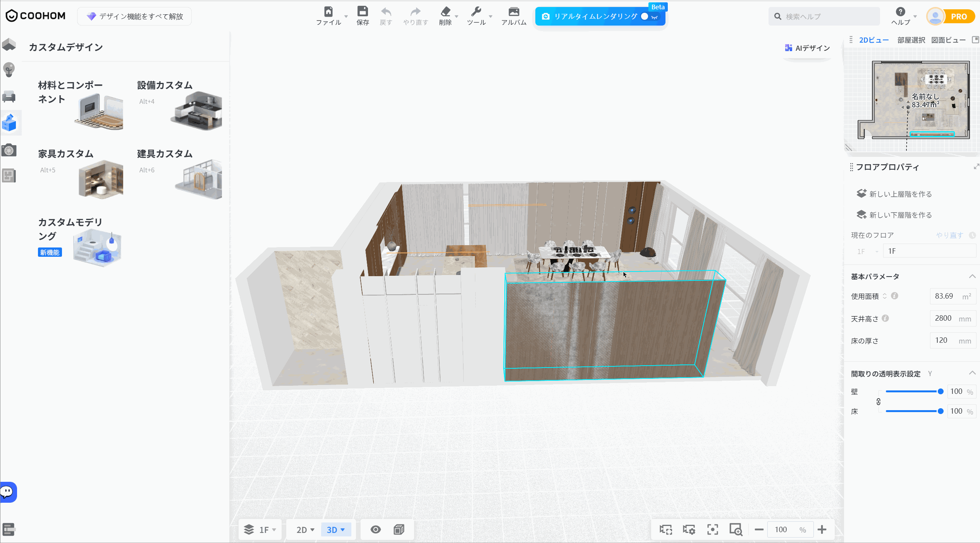This screenshot has height=543, width=980.
Task: Click the やり直す redo icon
Action: coord(415,11)
